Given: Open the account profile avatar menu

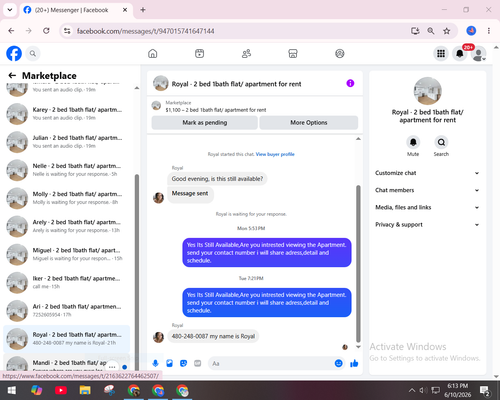Looking at the screenshot, I should point(479,54).
